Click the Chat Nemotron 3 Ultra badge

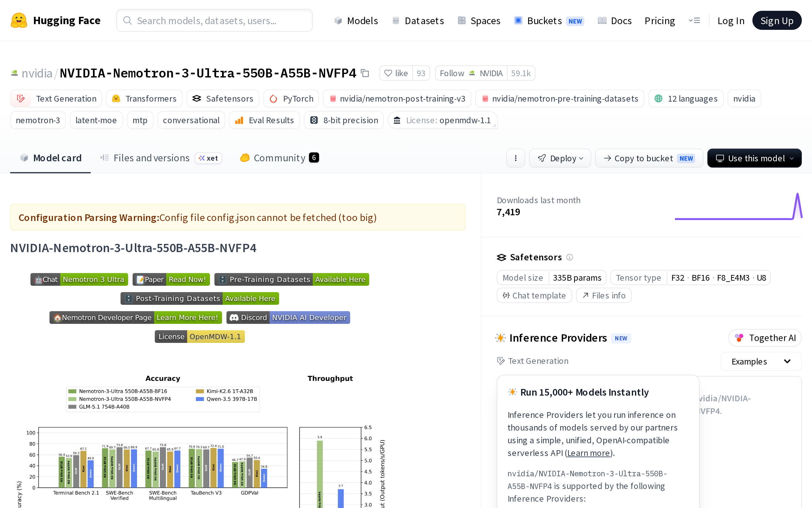79,279
